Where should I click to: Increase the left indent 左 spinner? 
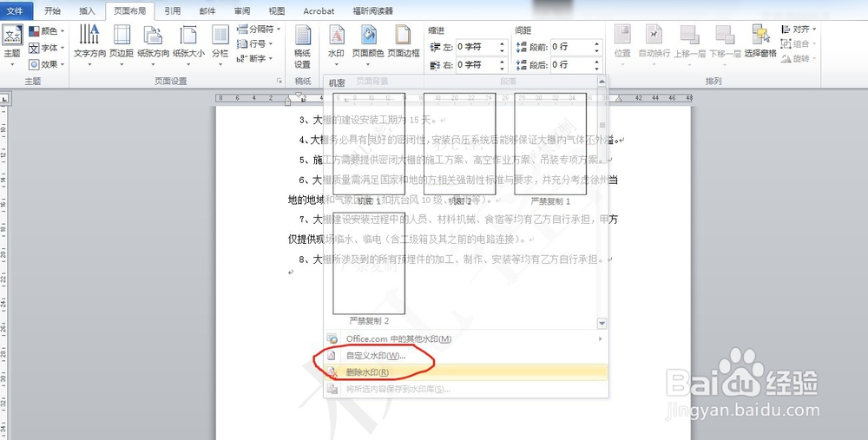tap(503, 43)
